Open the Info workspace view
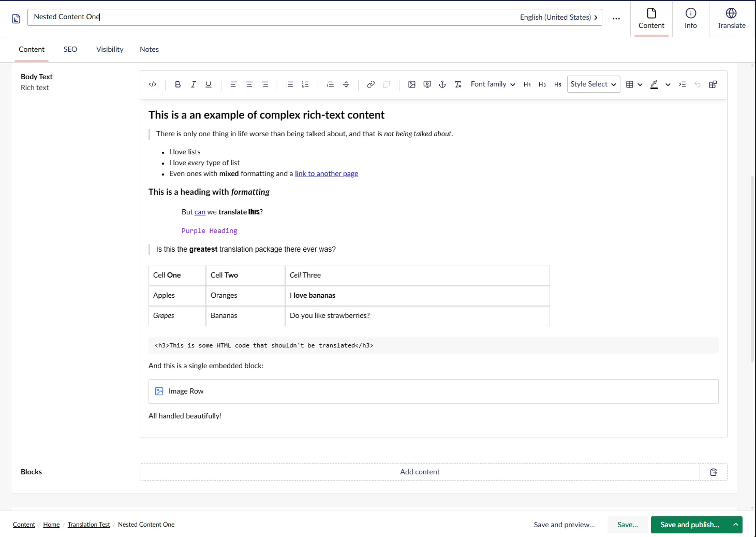756x537 pixels. coord(691,19)
